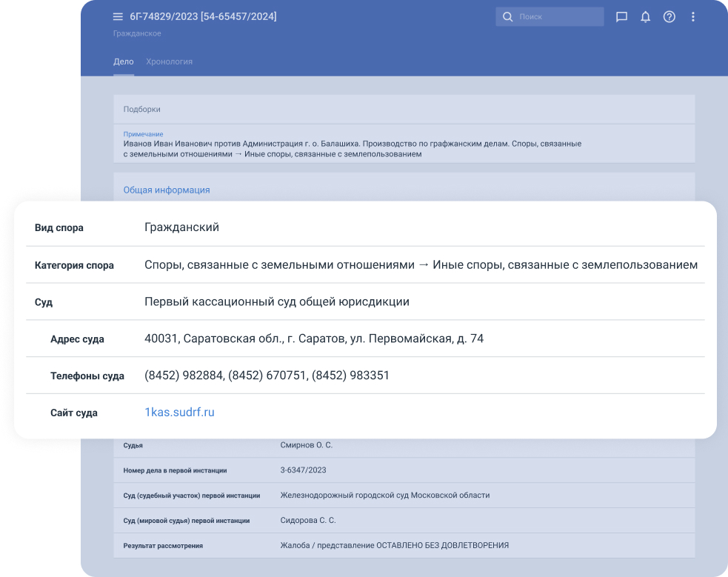The image size is (728, 577).
Task: Click Железнодорожный городской суд Московской области
Action: 384,496
